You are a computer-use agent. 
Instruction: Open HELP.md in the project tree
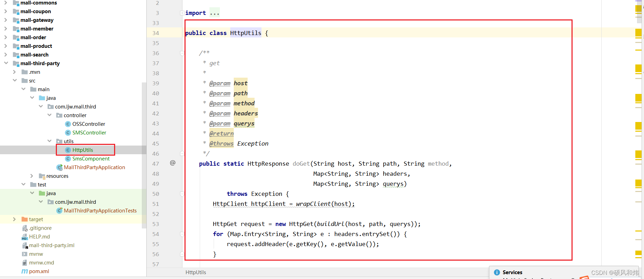tap(40, 237)
